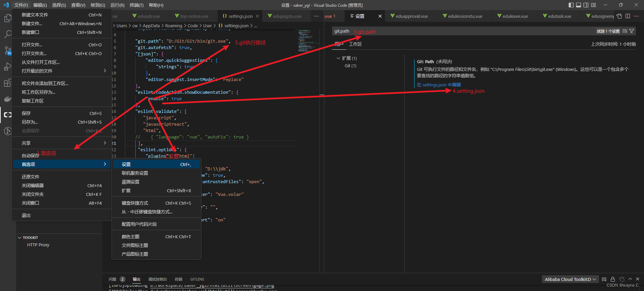Screen dimensions: 644x291
Task: Toggle secondary sidebar layout icon in title bar
Action: click(x=586, y=5)
